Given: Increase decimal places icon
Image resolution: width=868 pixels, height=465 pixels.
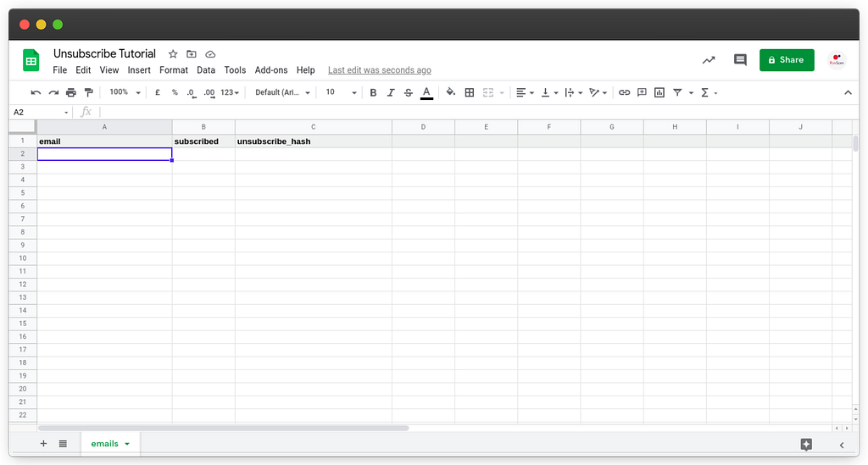Looking at the screenshot, I should coord(209,93).
